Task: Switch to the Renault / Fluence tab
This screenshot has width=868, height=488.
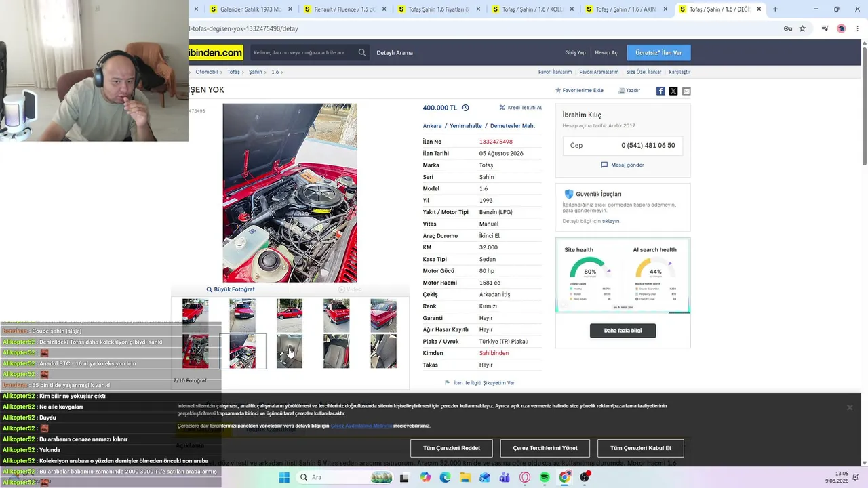Action: (344, 9)
